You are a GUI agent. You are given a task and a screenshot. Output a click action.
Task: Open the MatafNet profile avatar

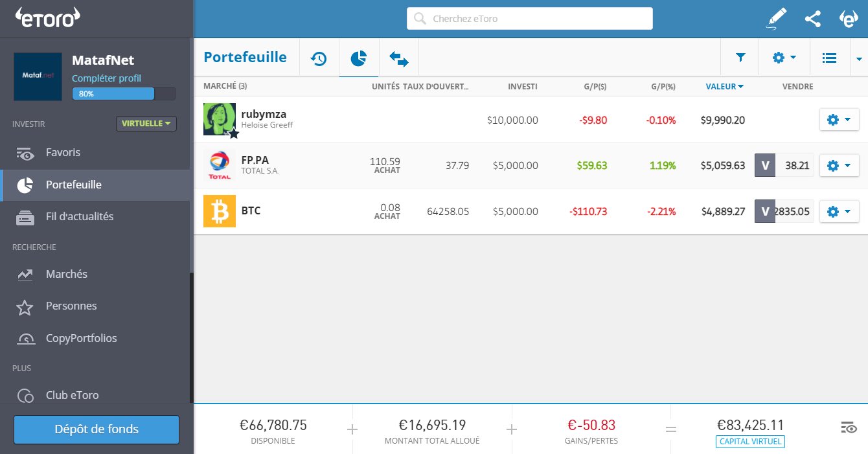coord(38,76)
